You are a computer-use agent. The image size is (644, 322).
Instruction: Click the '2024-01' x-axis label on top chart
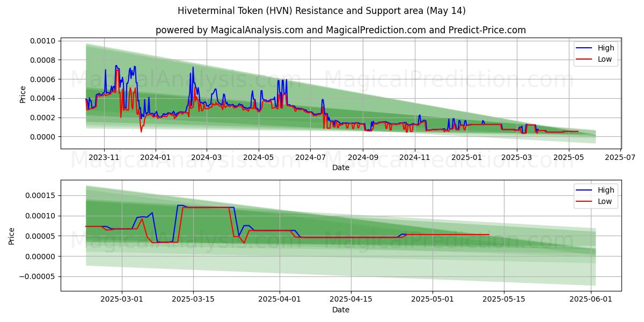pyautogui.click(x=156, y=157)
